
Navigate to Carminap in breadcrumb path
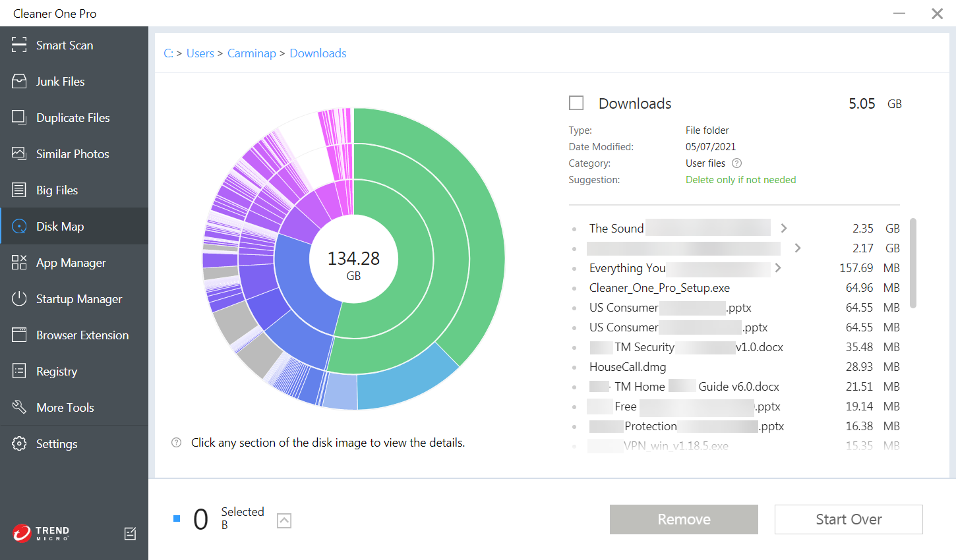tap(251, 53)
